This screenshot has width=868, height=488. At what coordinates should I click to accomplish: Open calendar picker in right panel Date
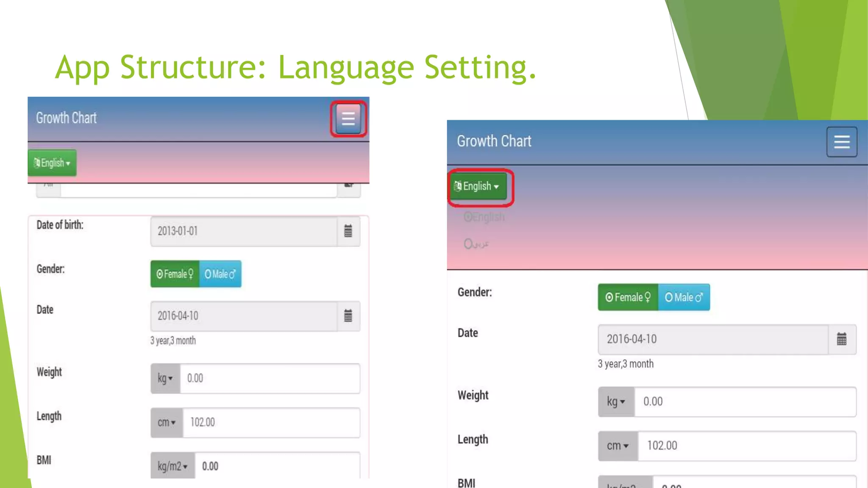841,339
